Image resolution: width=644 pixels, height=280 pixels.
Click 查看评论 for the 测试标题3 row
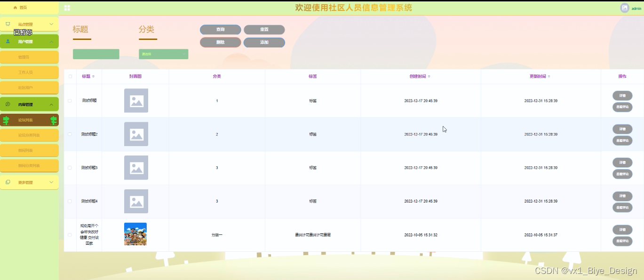tap(622, 174)
